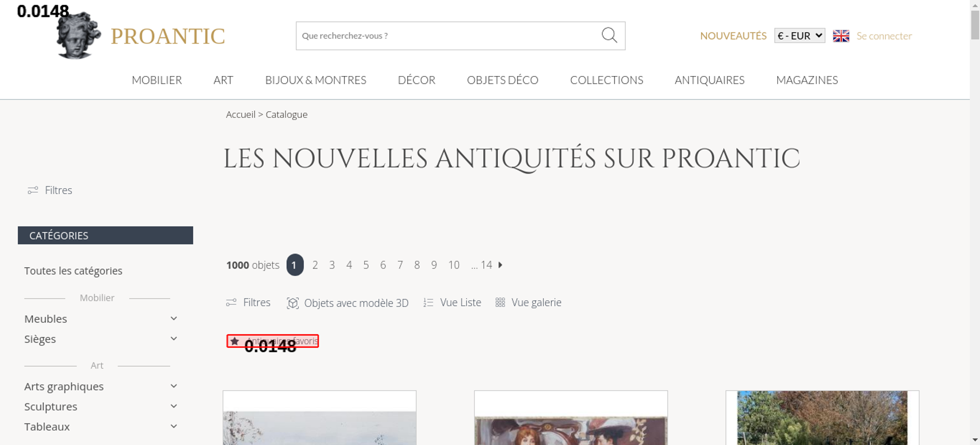Click the Proantic bust logo
This screenshot has width=980, height=445.
[78, 36]
